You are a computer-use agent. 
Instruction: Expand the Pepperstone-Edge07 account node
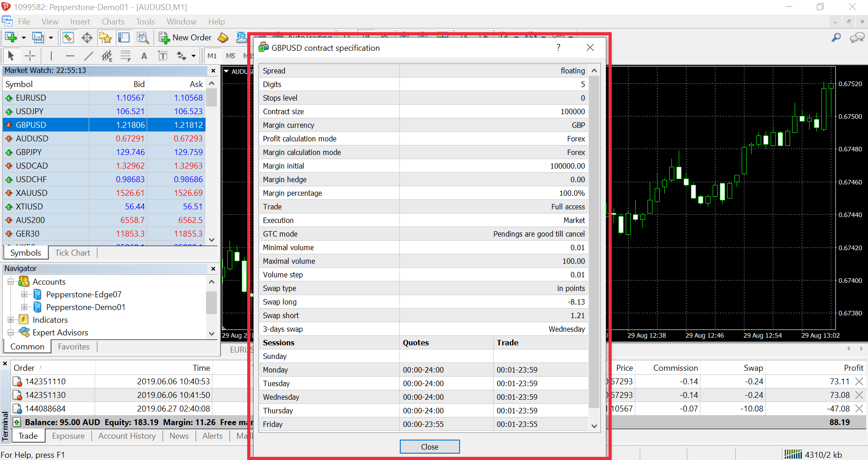coord(24,295)
